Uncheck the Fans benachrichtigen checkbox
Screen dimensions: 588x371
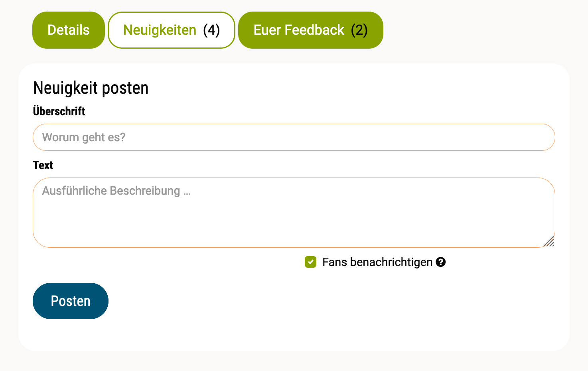(x=310, y=262)
